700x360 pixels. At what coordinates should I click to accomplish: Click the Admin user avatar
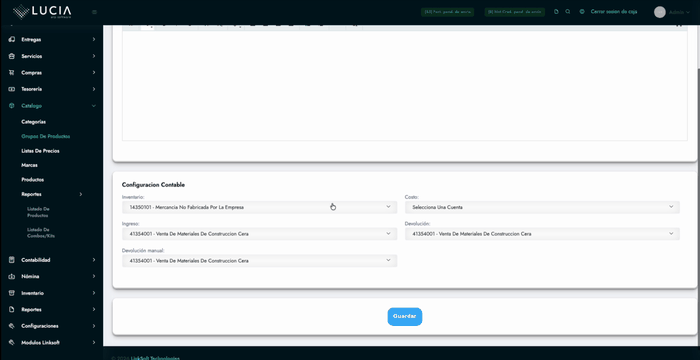[659, 12]
